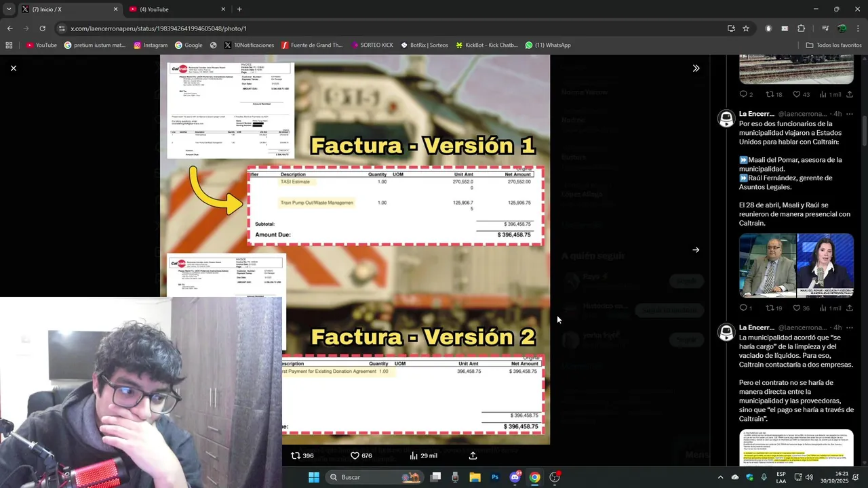Open more options on 'La municipalidad acordó' tweet
Viewport: 868px width, 488px height.
tap(850, 327)
